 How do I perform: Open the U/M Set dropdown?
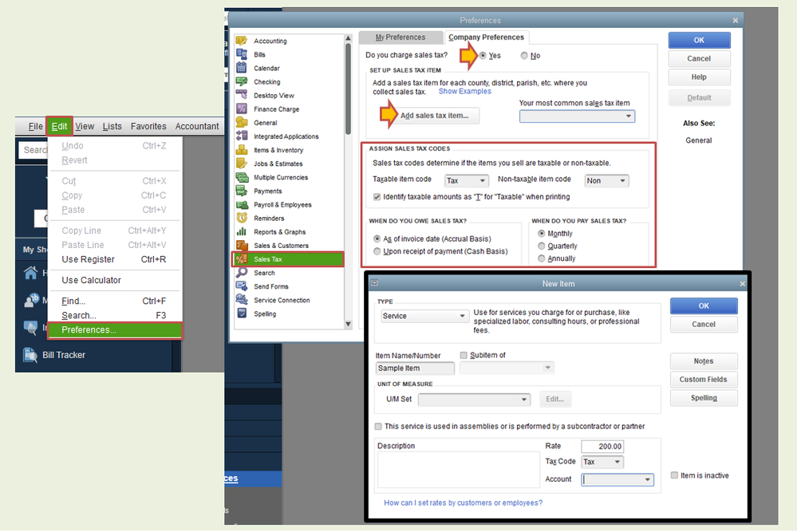[x=474, y=400]
